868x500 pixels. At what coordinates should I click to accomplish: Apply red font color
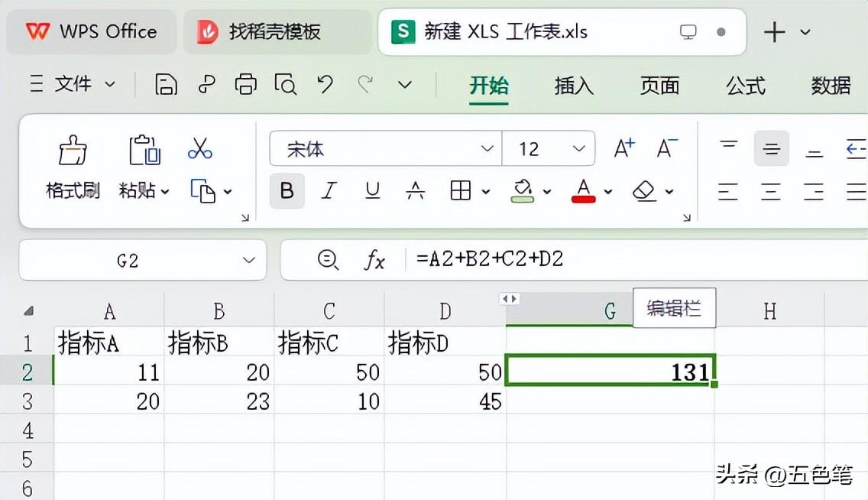point(584,191)
